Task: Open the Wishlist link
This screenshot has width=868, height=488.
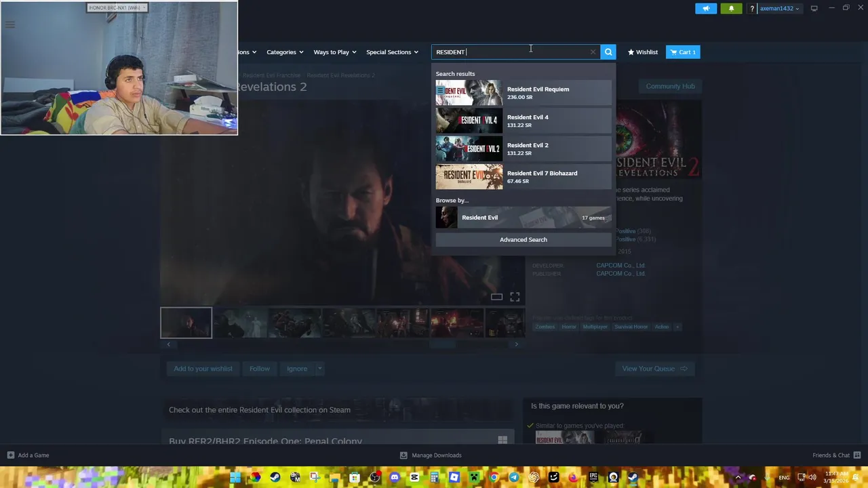Action: (643, 52)
